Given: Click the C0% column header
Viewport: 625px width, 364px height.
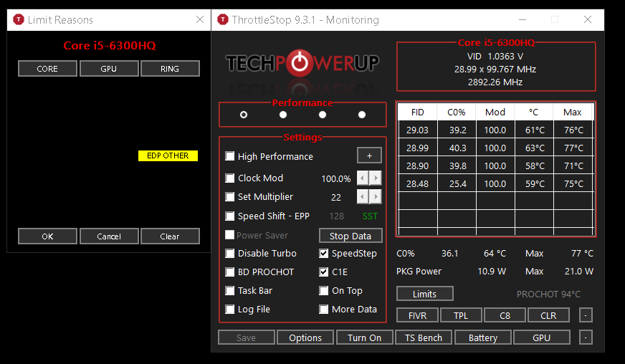Looking at the screenshot, I should point(457,112).
